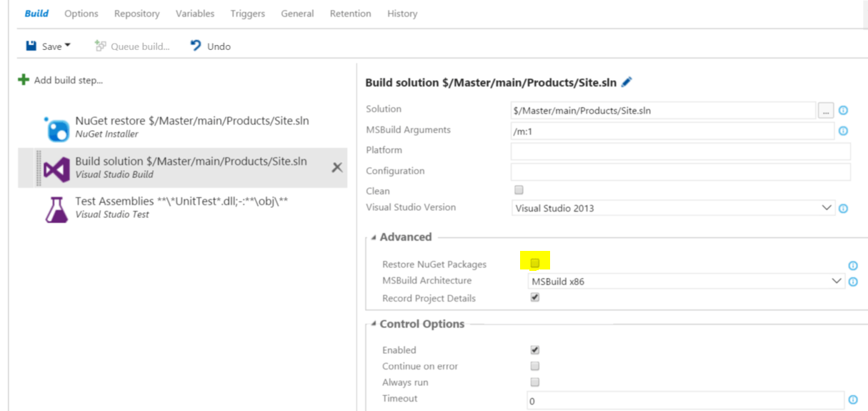Open info icon next to Visual Studio Version
The height and width of the screenshot is (411, 868).
click(x=843, y=209)
